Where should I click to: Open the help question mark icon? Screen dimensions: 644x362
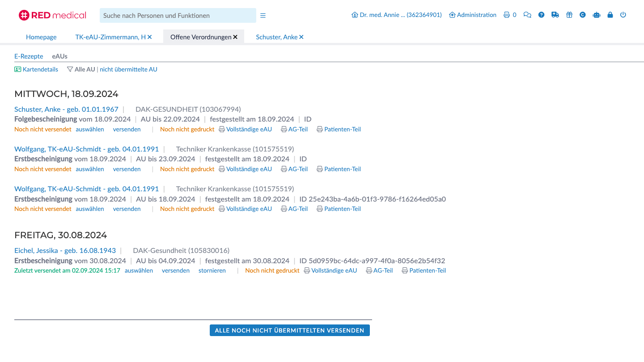[541, 15]
